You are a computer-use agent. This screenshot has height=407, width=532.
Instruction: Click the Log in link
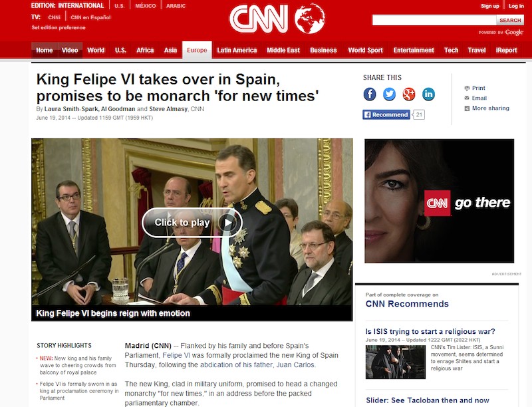pyautogui.click(x=516, y=6)
